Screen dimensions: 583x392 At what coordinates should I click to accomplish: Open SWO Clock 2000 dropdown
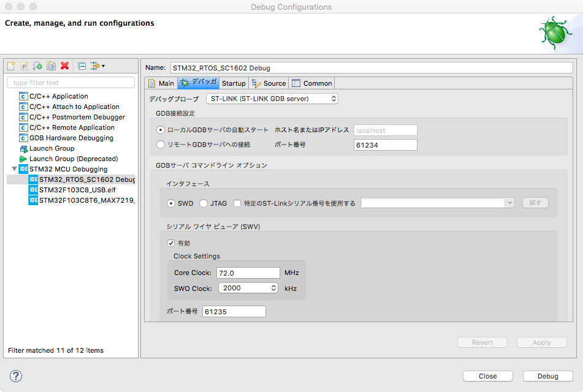click(x=248, y=288)
